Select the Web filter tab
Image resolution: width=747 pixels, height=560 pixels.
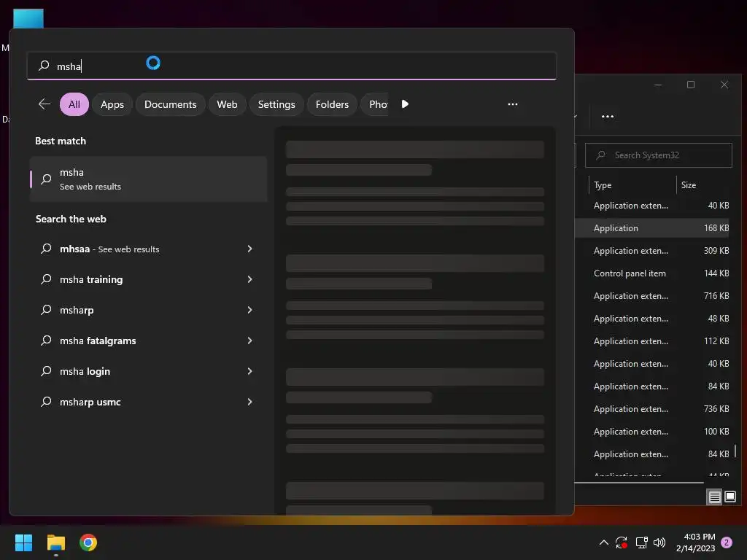point(228,104)
